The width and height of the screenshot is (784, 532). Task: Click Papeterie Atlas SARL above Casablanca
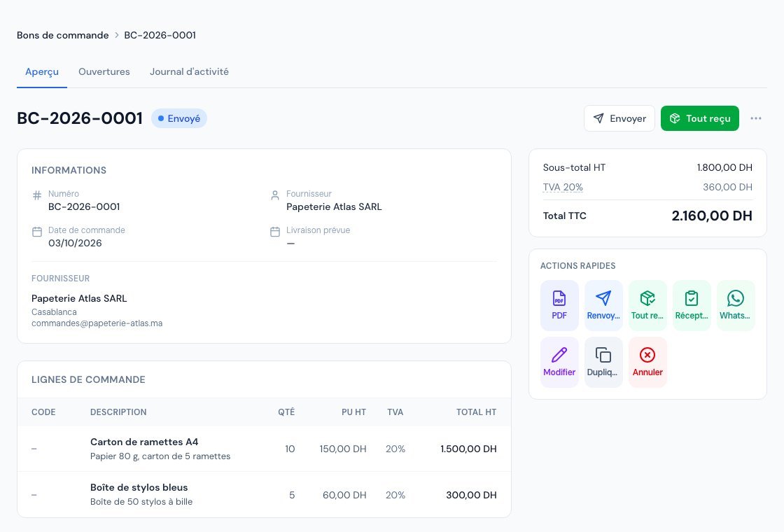tap(79, 298)
